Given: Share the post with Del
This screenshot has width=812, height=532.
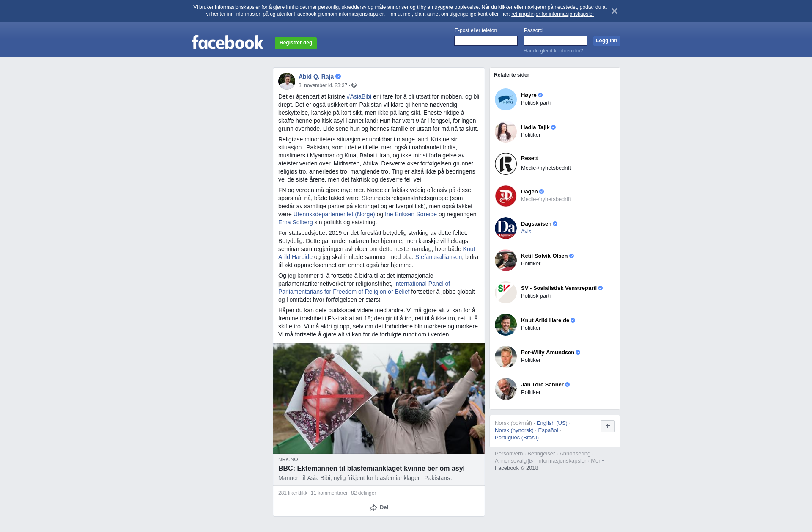Looking at the screenshot, I should pyautogui.click(x=379, y=507).
